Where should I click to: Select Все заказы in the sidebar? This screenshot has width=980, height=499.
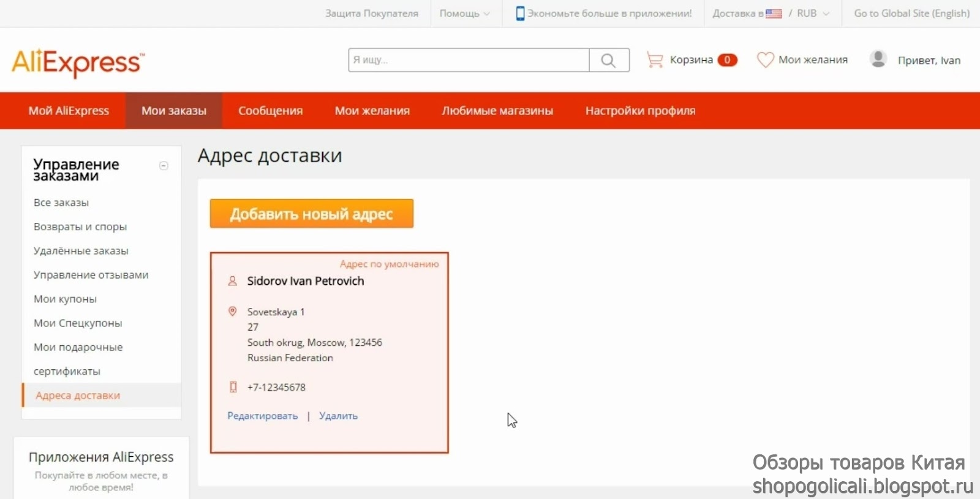tap(61, 203)
